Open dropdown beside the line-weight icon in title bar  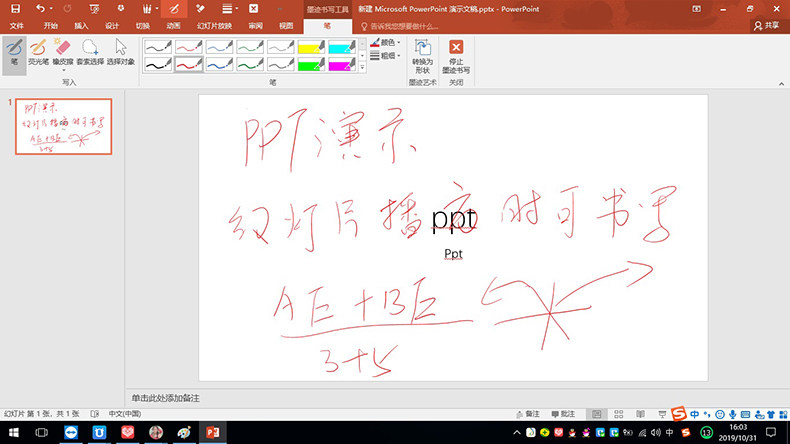tap(237, 9)
